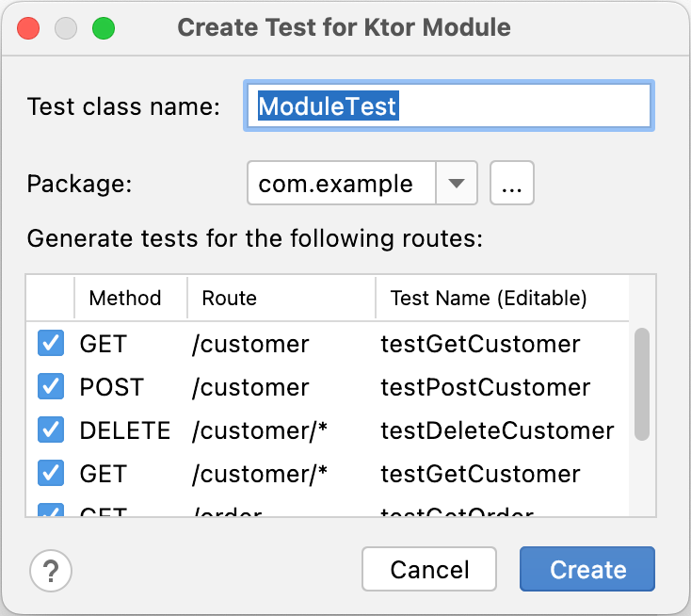Click the Test Name (Editable) column header
691x616 pixels.
(489, 299)
